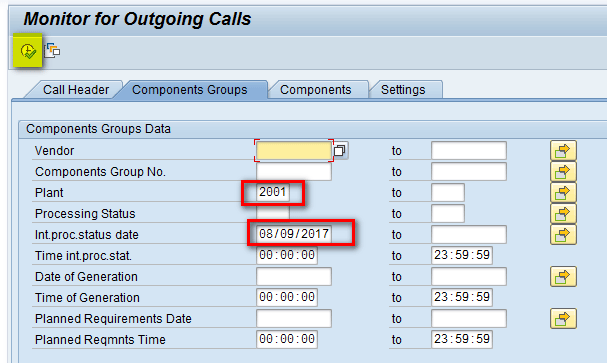Focus the Vendor from-value input field
This screenshot has width=607, height=363.
(x=294, y=151)
